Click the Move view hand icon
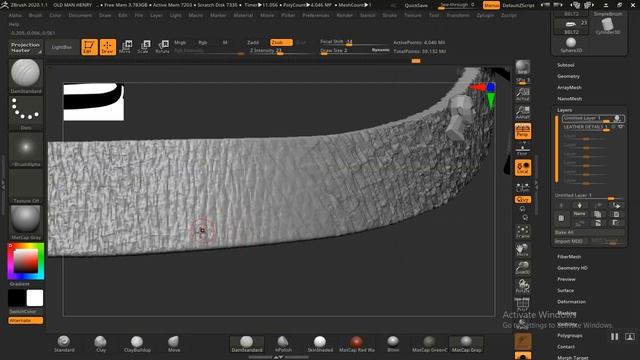640x360 pixels. (523, 250)
